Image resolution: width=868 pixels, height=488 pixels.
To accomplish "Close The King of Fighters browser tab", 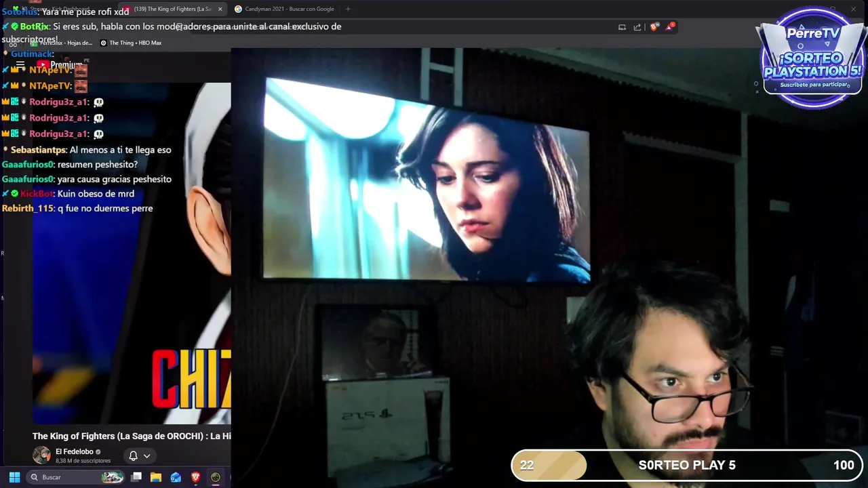I will pos(220,9).
